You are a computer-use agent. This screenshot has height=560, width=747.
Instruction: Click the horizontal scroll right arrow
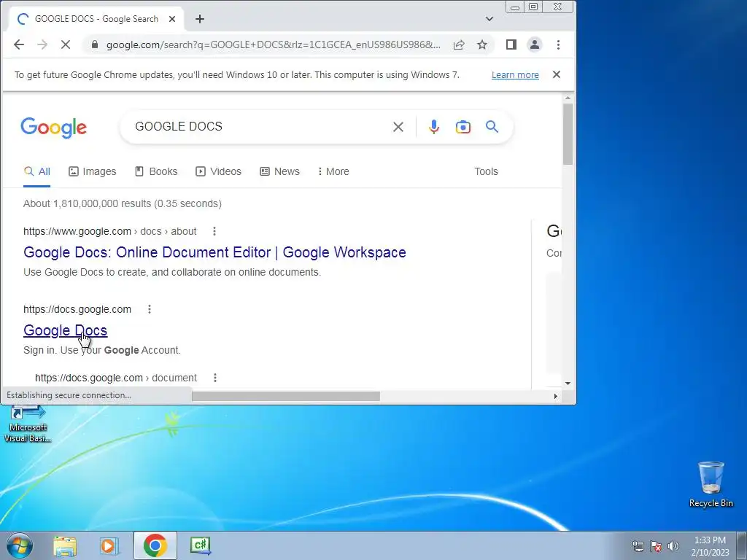[555, 396]
